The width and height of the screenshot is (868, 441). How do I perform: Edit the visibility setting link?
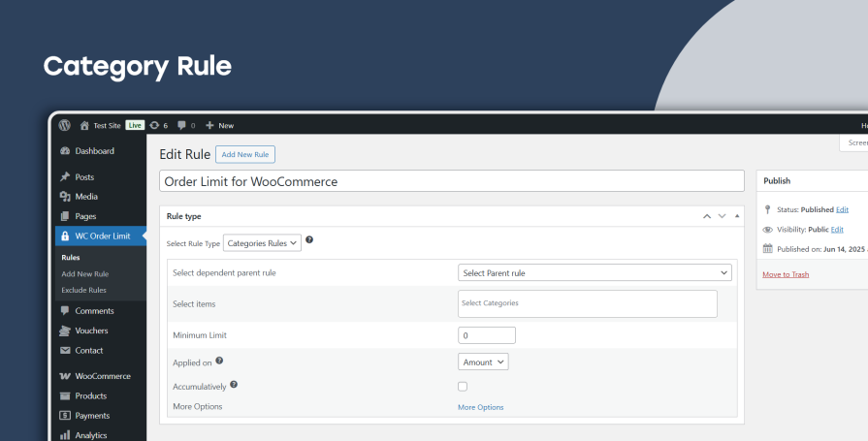[837, 230]
